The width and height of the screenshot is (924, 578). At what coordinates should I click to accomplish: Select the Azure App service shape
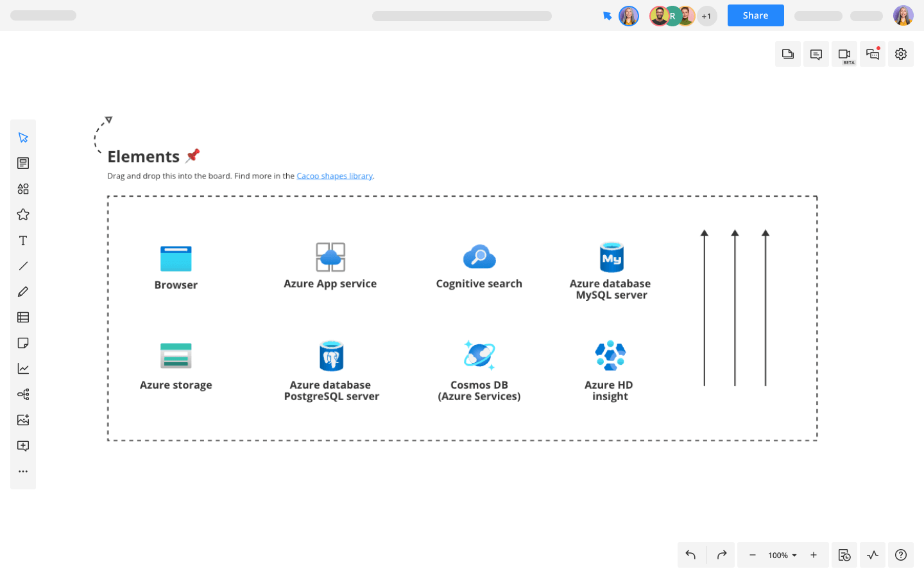(330, 257)
